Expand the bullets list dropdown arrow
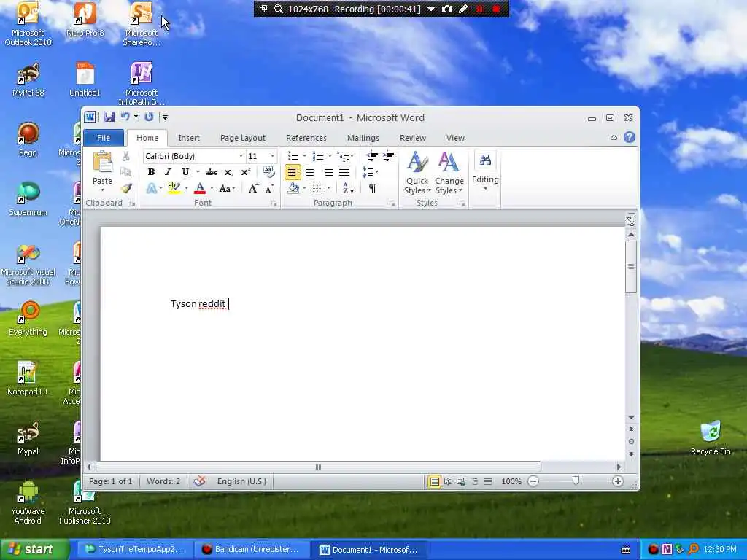 click(304, 156)
